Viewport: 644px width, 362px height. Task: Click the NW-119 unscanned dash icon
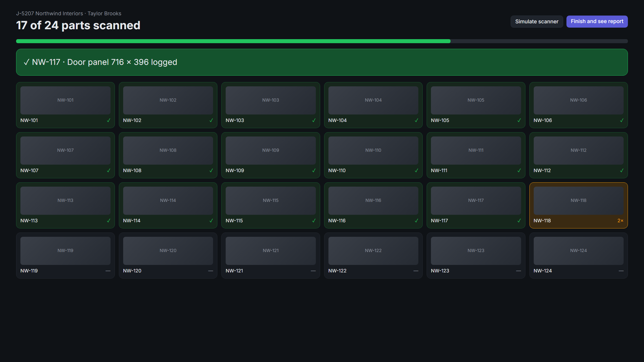coord(108,271)
